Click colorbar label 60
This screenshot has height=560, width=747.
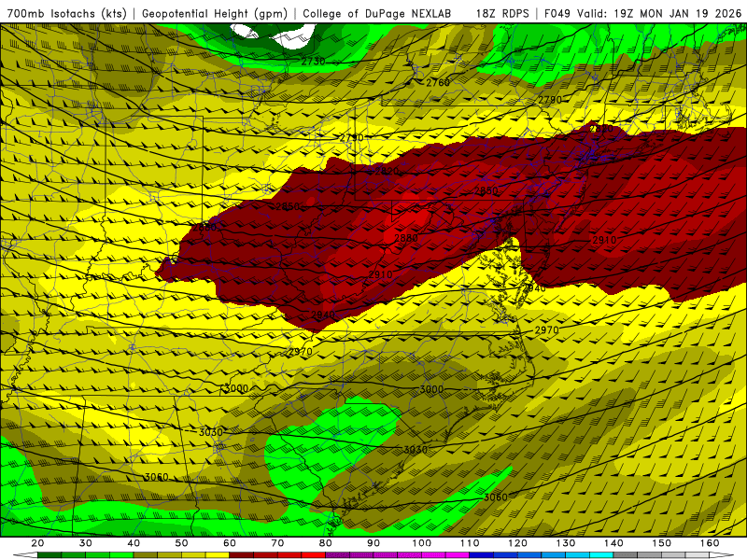click(230, 543)
